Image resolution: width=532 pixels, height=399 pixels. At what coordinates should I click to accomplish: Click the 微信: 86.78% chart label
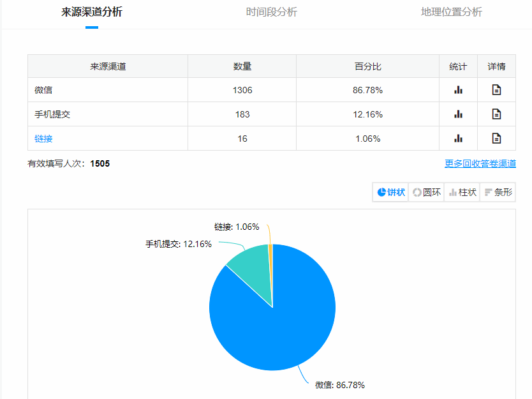point(340,385)
